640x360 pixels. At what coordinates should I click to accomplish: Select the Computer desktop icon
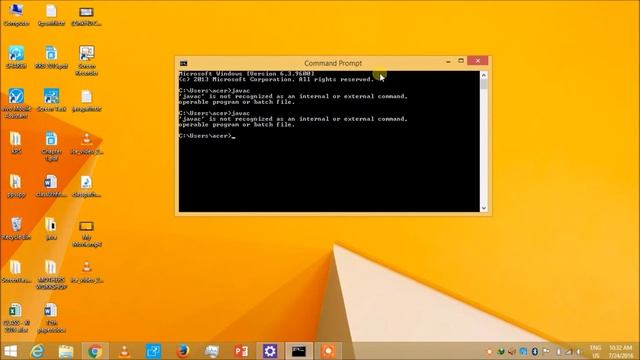16,15
